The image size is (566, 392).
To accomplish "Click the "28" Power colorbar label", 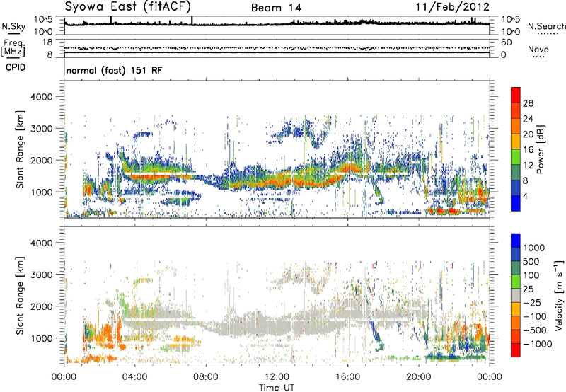I will [x=528, y=103].
